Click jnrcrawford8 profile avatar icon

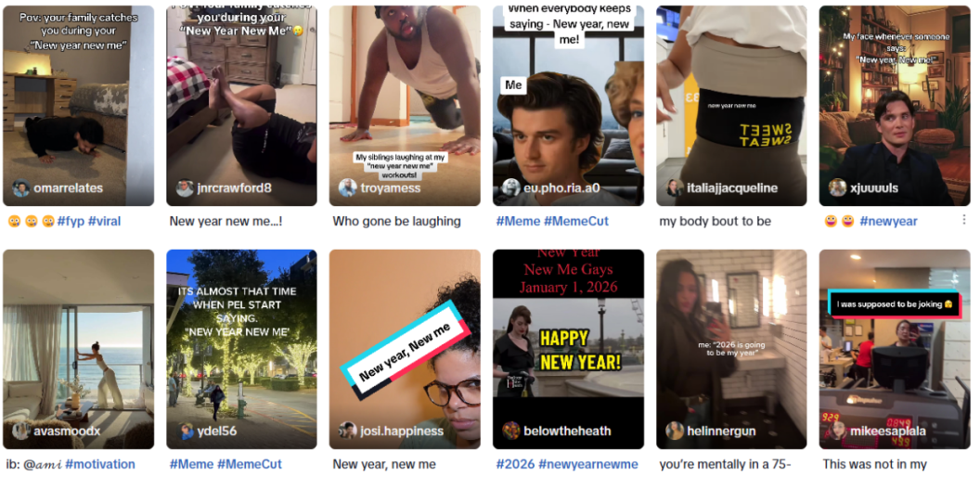[x=185, y=188]
